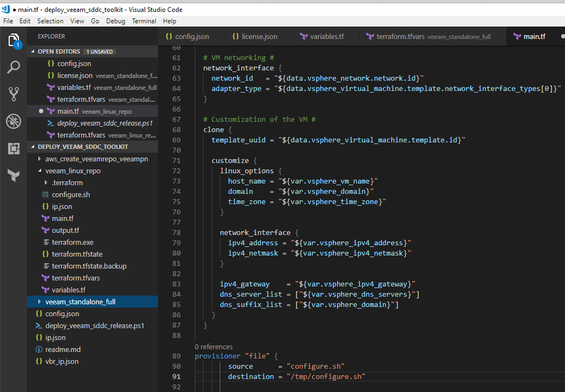Open the Terminal menu

tap(144, 21)
